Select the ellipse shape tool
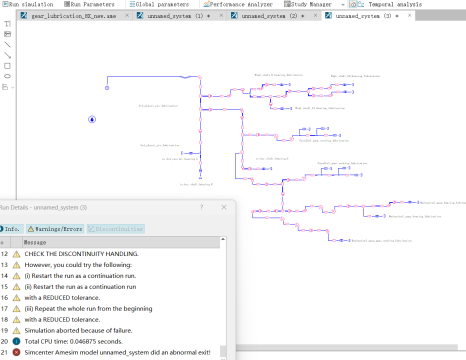The image size is (466, 360). click(x=7, y=76)
